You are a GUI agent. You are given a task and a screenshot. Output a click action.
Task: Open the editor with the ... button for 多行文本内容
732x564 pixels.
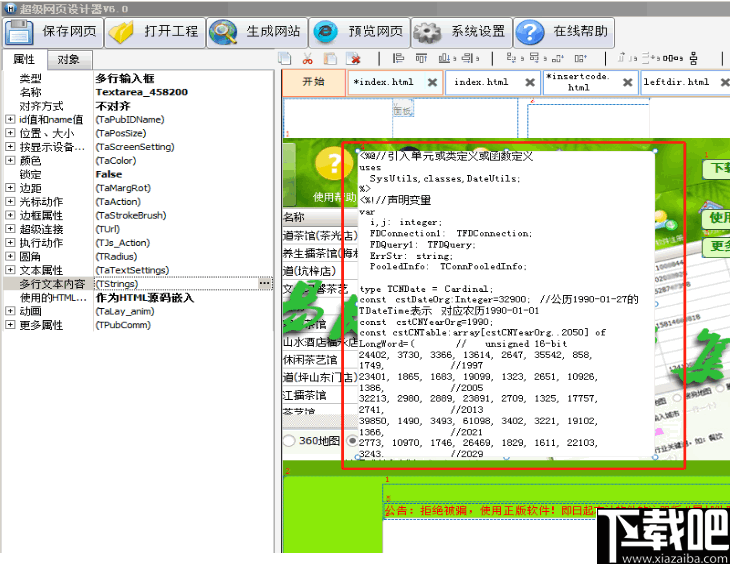265,283
